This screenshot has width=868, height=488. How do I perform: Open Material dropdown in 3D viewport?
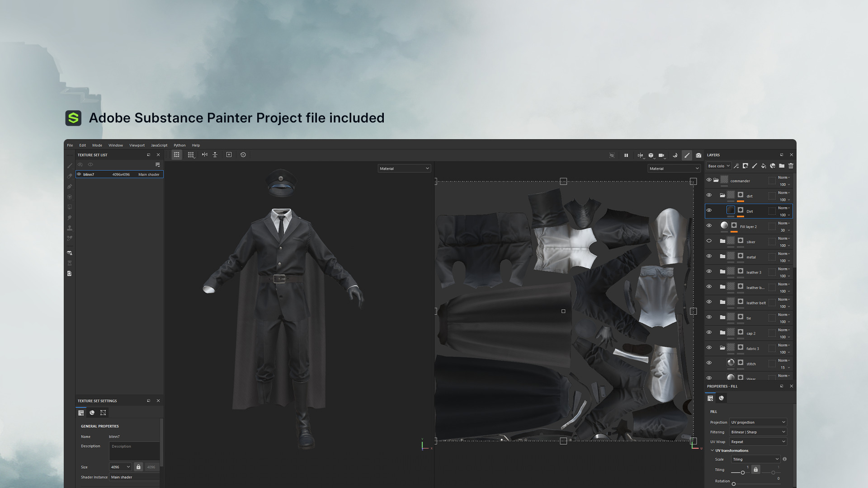click(404, 169)
